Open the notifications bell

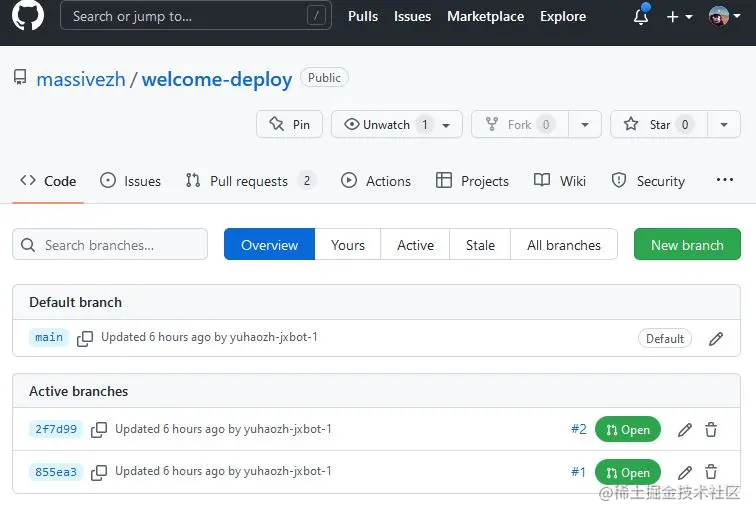pos(641,16)
